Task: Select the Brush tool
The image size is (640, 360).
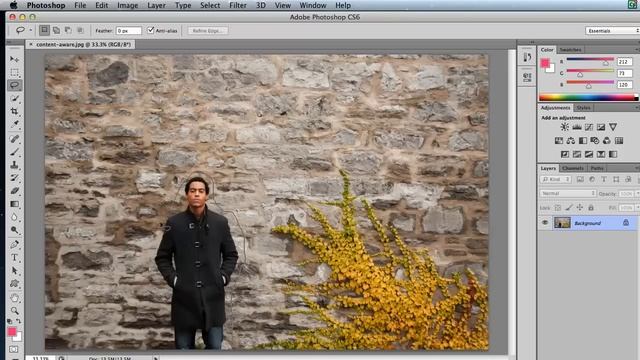Action: (14, 152)
